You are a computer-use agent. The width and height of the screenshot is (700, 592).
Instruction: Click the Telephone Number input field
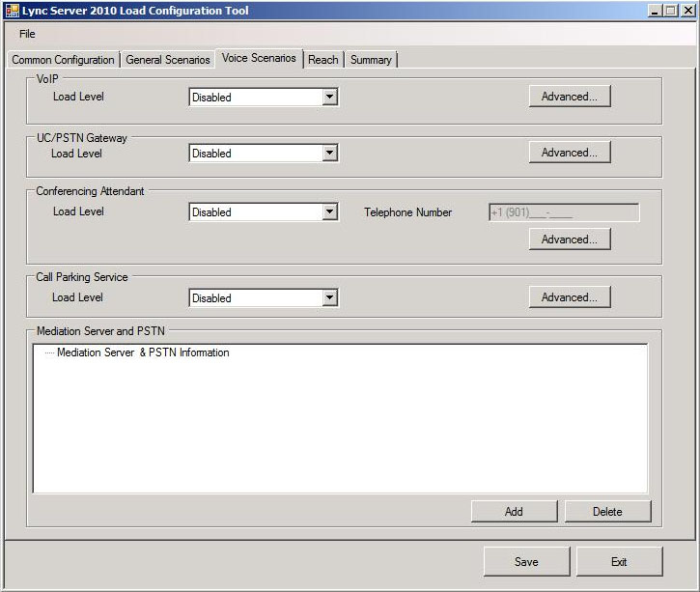click(x=564, y=212)
